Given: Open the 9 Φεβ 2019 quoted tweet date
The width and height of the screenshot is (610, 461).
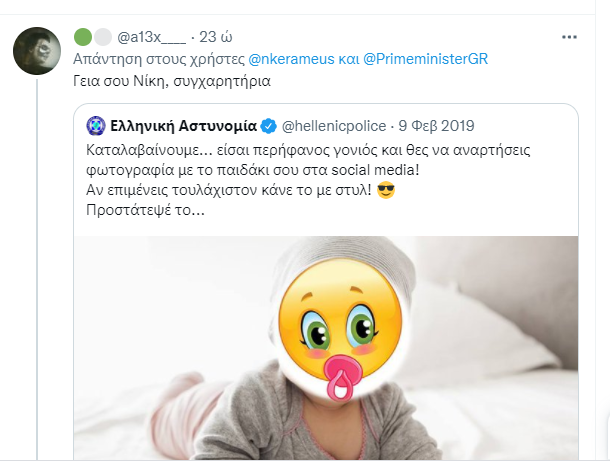Looking at the screenshot, I should [436, 126].
